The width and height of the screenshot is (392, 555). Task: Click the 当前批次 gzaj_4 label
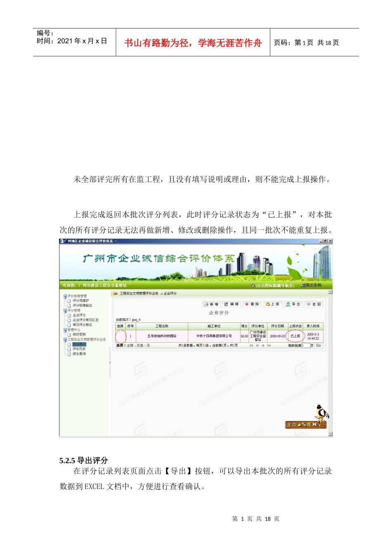click(128, 320)
